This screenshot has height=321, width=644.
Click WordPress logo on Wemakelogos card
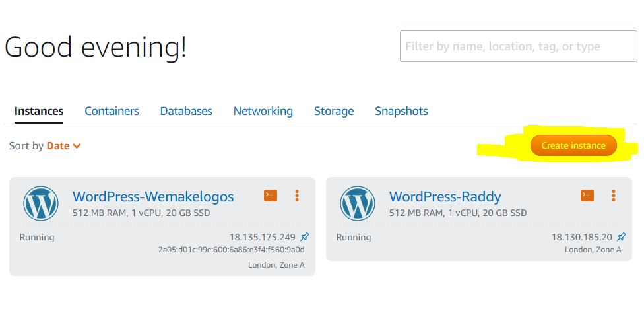[41, 203]
